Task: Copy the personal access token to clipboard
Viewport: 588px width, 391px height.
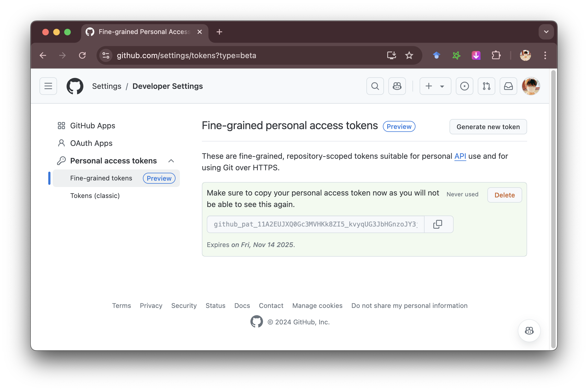Action: tap(438, 224)
